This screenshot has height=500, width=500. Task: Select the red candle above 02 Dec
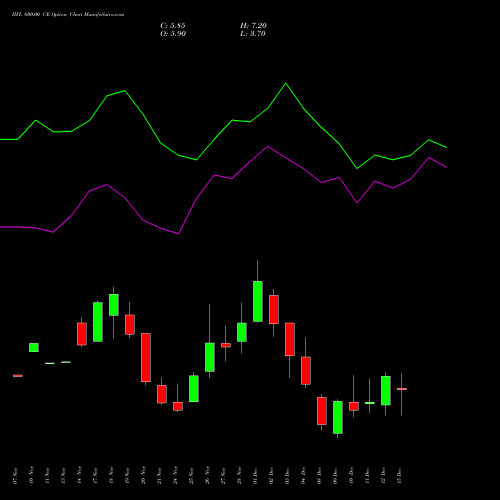(x=274, y=309)
